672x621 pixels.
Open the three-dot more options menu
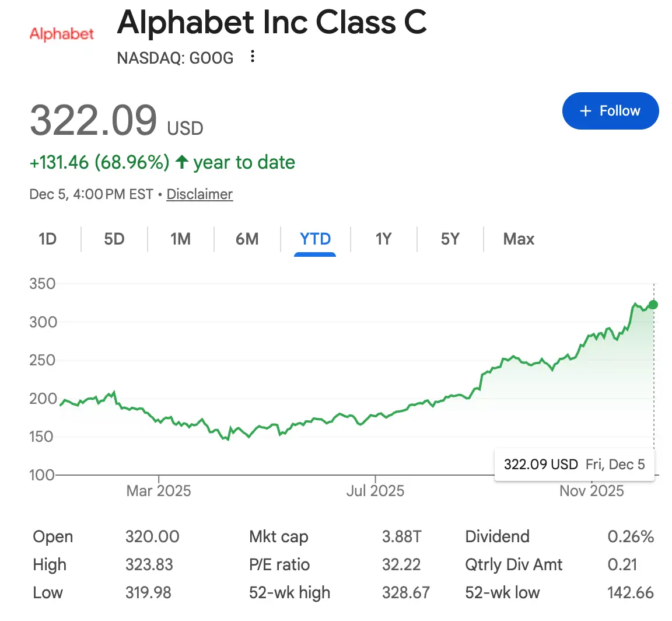click(253, 57)
